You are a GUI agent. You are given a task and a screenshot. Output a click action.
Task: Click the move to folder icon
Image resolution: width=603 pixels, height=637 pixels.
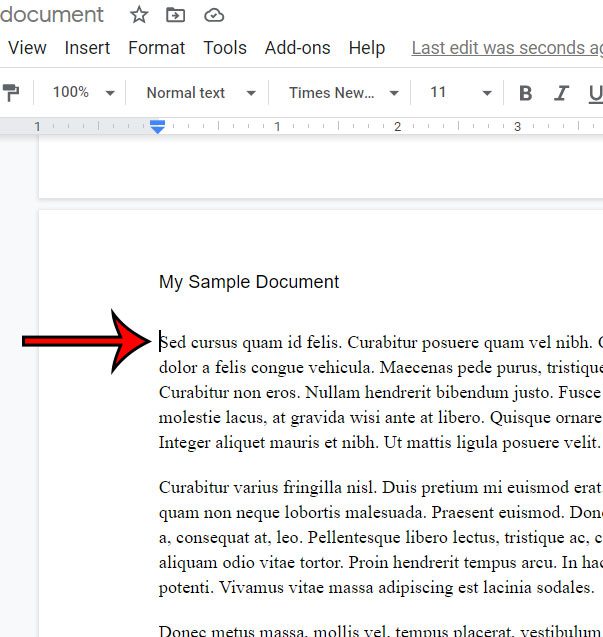(x=176, y=15)
